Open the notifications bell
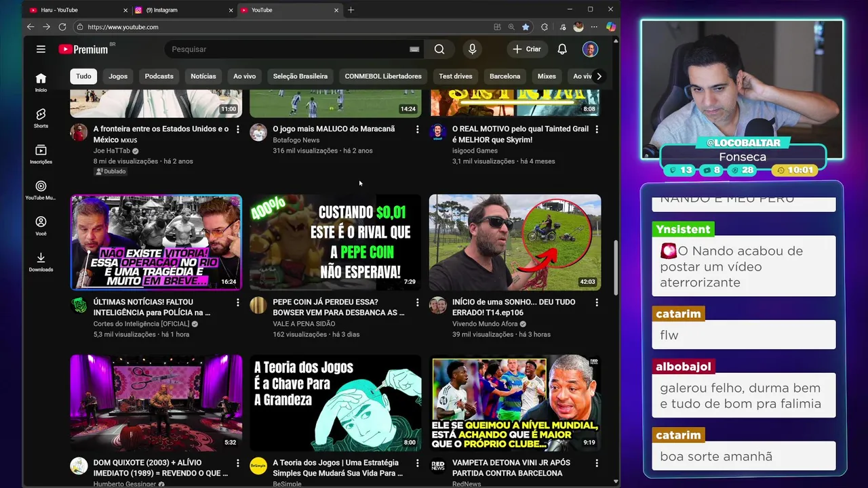The image size is (868, 488). [562, 49]
